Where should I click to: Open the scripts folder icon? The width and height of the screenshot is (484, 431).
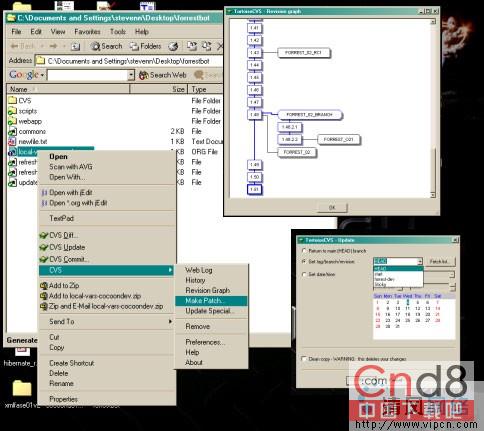point(12,111)
